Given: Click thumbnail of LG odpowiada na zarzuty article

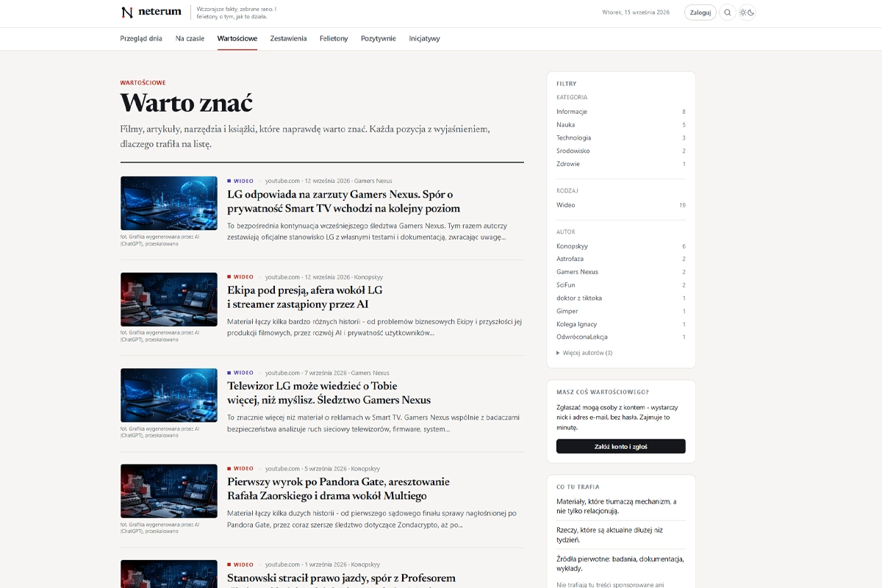Looking at the screenshot, I should [169, 203].
